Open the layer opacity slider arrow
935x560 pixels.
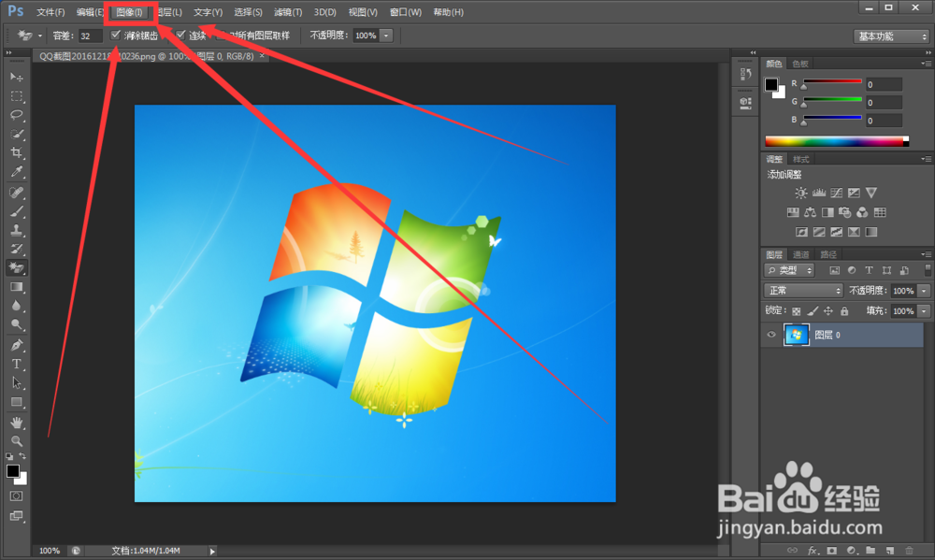click(x=924, y=291)
